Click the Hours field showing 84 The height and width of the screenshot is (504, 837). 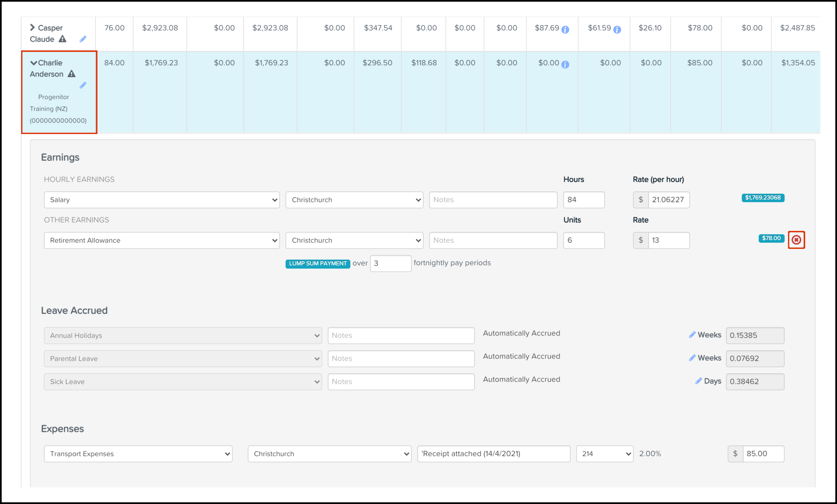(583, 200)
